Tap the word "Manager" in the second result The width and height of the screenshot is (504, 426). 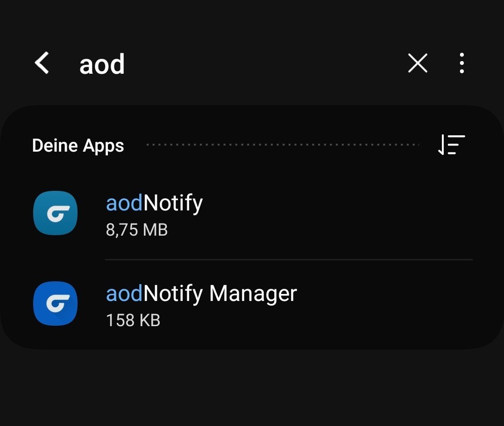253,293
